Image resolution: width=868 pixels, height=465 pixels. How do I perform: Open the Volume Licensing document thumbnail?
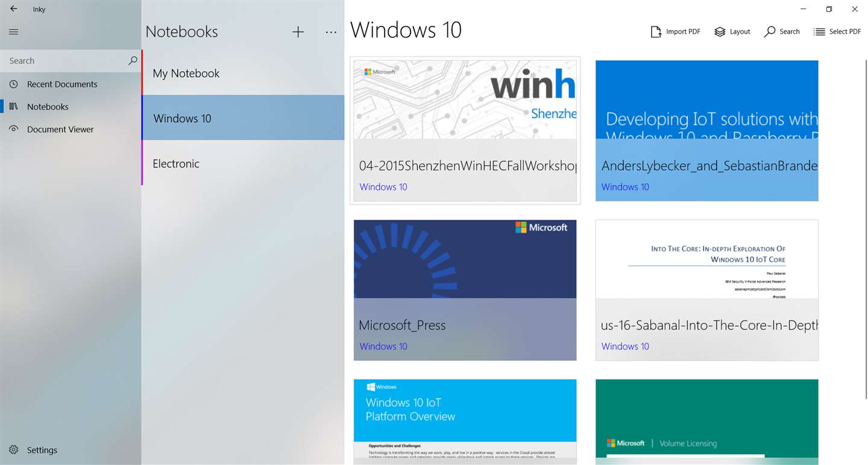click(707, 422)
